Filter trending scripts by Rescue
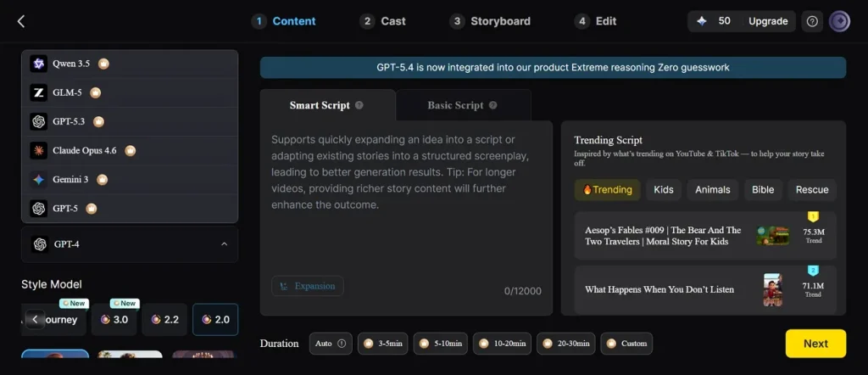The width and height of the screenshot is (868, 375). pyautogui.click(x=812, y=189)
